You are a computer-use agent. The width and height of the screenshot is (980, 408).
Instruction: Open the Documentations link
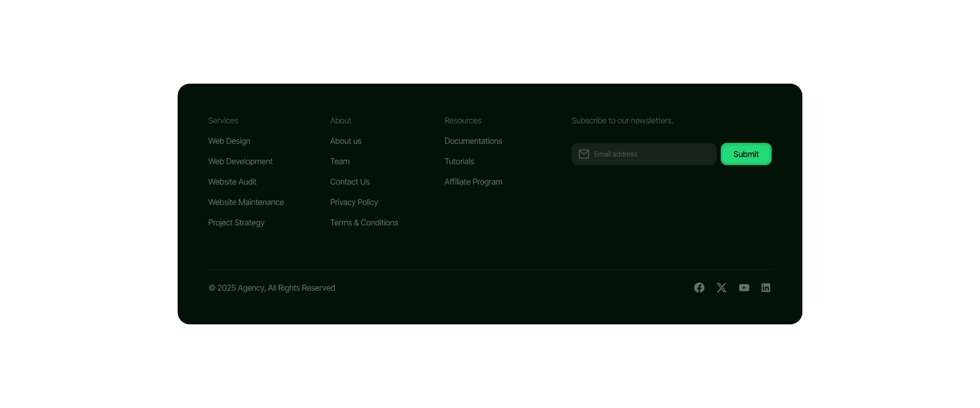(x=473, y=141)
